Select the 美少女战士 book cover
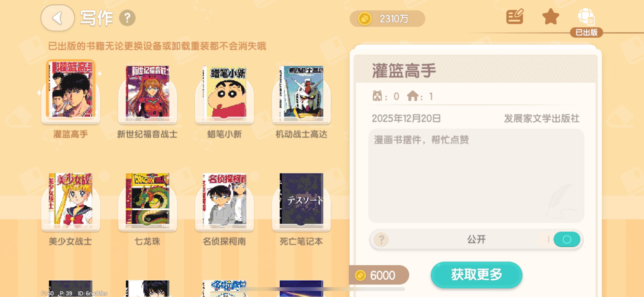Image resolution: width=644 pixels, height=297 pixels. [71, 200]
